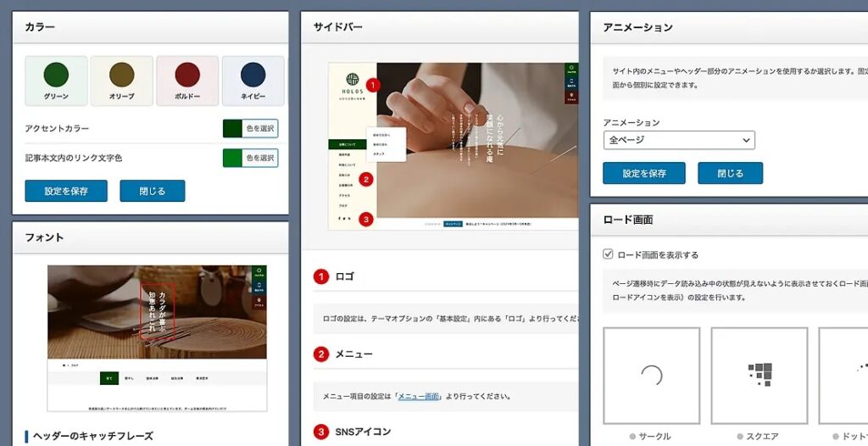
Task: Choose the square blocks loader preview
Action: click(x=759, y=376)
